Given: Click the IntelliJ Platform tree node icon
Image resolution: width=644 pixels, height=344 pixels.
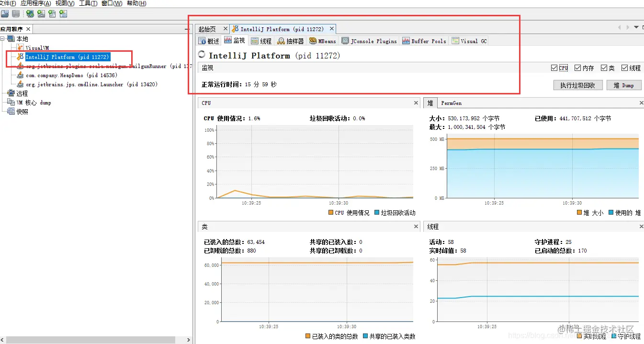Looking at the screenshot, I should click(20, 57).
